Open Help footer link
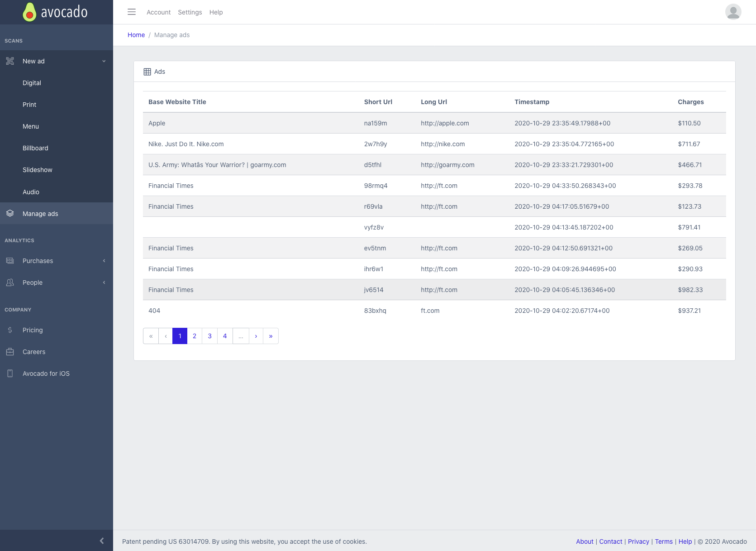 (x=685, y=541)
